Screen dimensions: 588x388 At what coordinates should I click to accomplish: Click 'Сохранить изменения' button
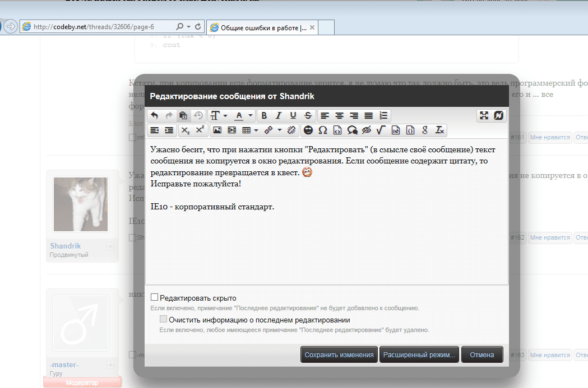click(339, 354)
